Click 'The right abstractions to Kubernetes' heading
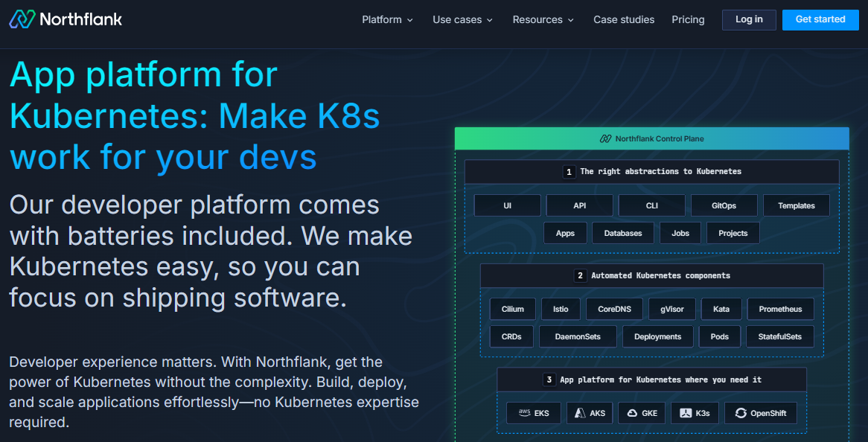 [x=660, y=171]
